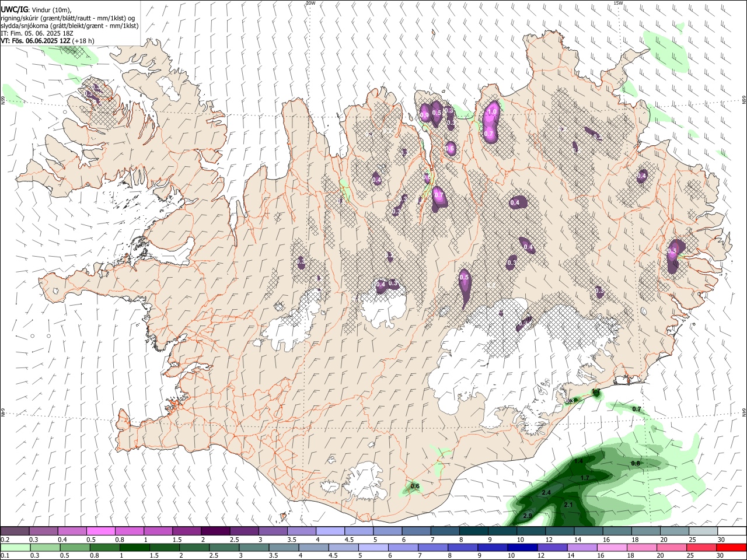Click the '15W' longitude label
The width and height of the screenshot is (747, 560).
click(618, 3)
